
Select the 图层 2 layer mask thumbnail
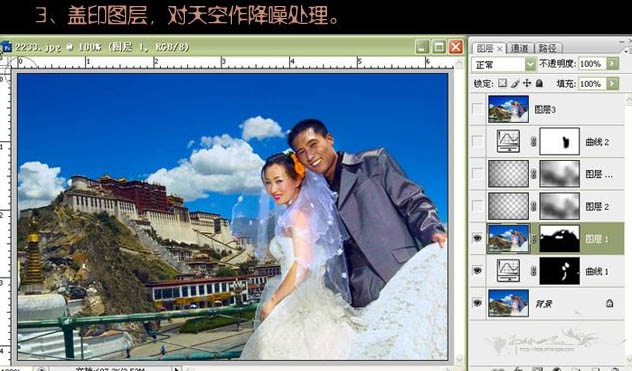pyautogui.click(x=559, y=206)
